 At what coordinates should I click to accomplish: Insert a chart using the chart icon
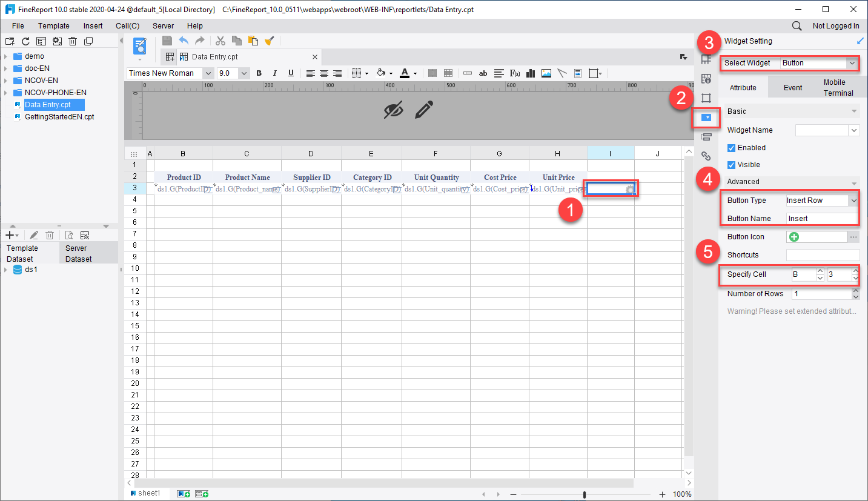[530, 73]
